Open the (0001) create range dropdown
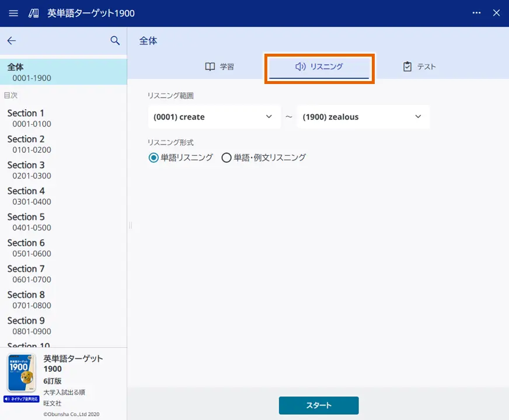The width and height of the screenshot is (509, 420). 214,117
